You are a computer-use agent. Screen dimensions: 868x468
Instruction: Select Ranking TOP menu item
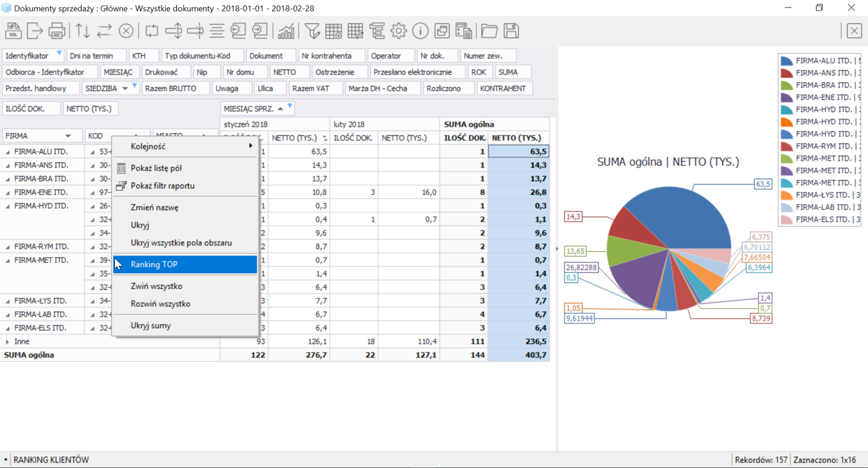(185, 265)
